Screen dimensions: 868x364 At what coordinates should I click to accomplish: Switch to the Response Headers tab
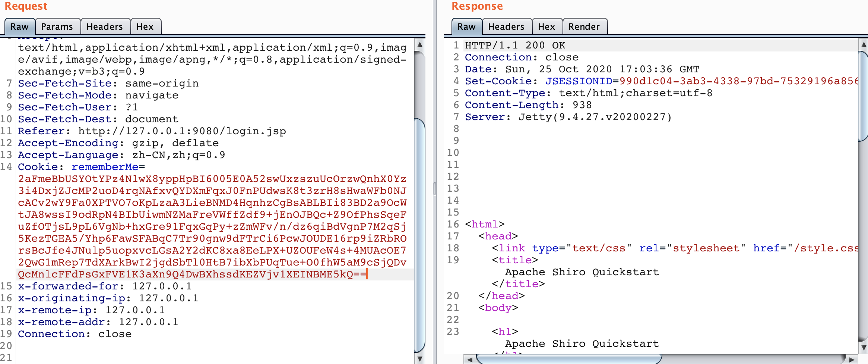(x=506, y=27)
